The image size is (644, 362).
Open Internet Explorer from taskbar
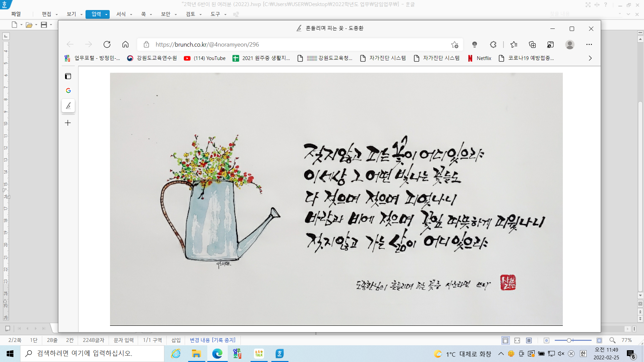point(176,354)
